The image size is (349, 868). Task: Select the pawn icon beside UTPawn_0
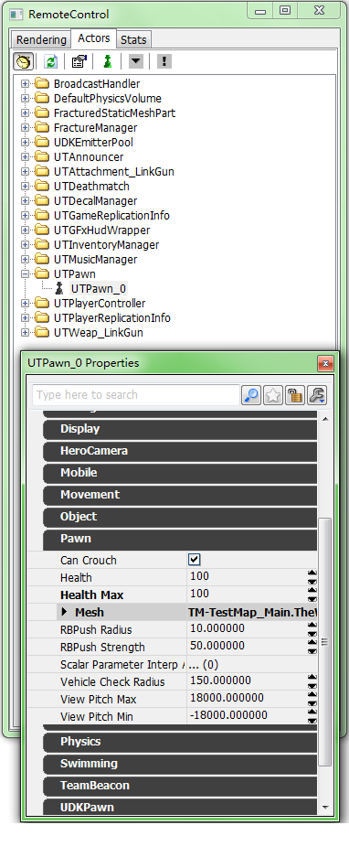pos(60,288)
